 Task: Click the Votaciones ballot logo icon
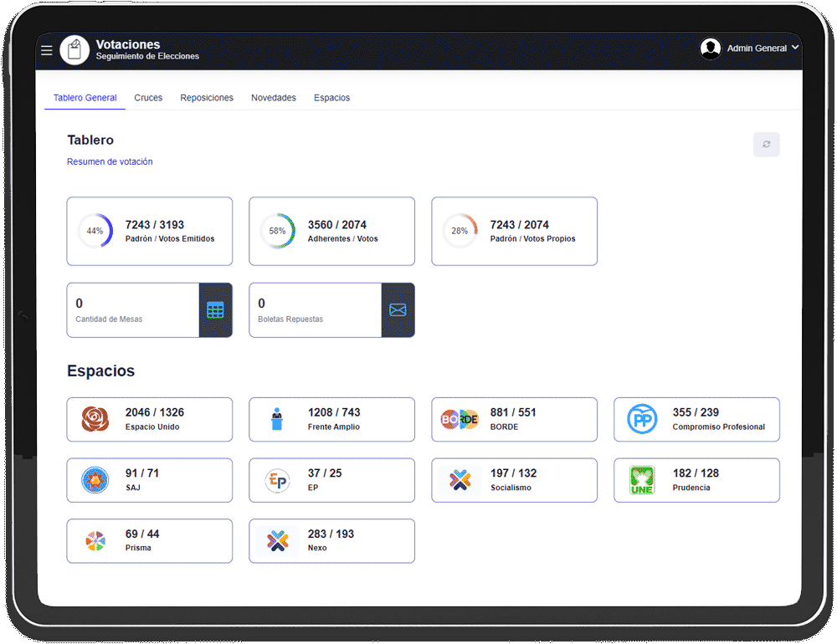coord(74,50)
